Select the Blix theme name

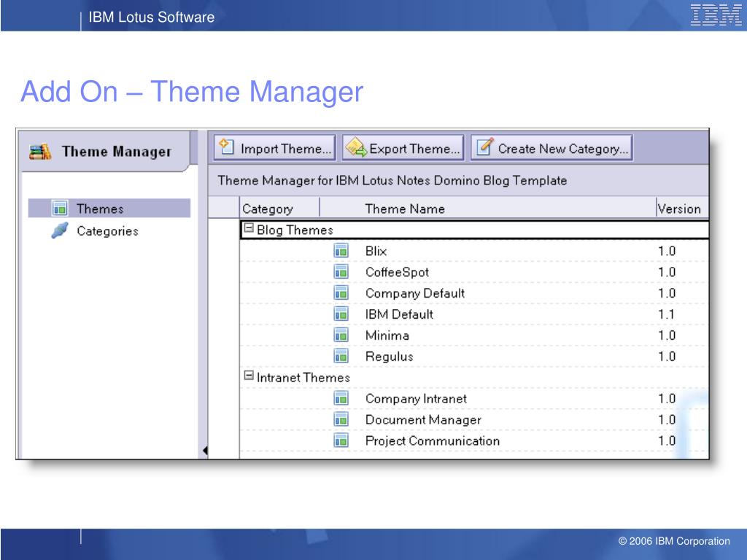376,251
